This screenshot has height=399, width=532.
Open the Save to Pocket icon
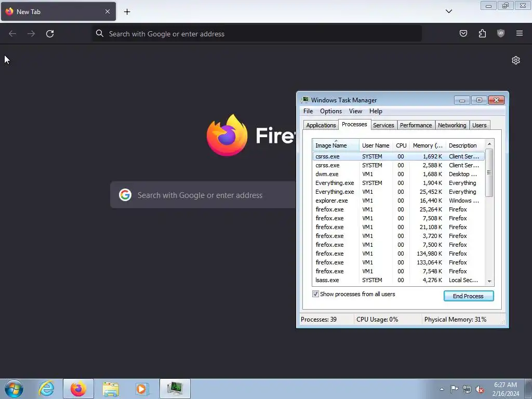point(463,33)
